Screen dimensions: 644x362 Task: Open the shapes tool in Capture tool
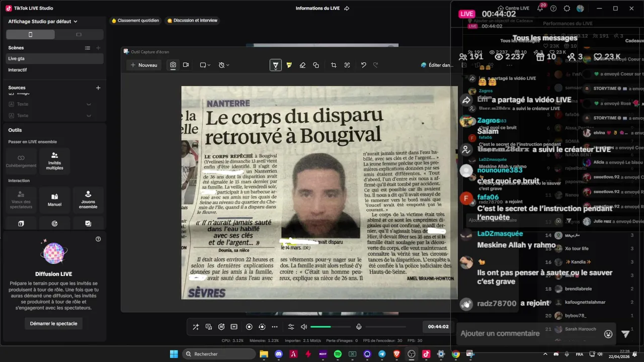316,65
